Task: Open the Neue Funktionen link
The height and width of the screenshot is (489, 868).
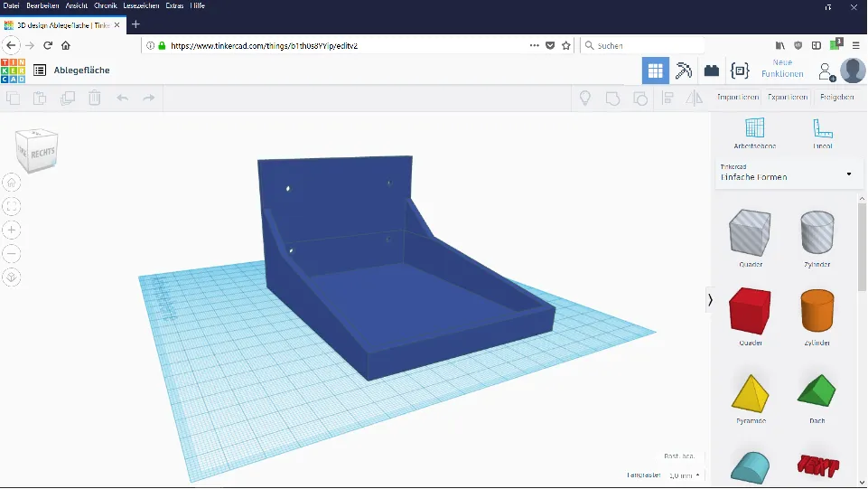Action: point(782,68)
